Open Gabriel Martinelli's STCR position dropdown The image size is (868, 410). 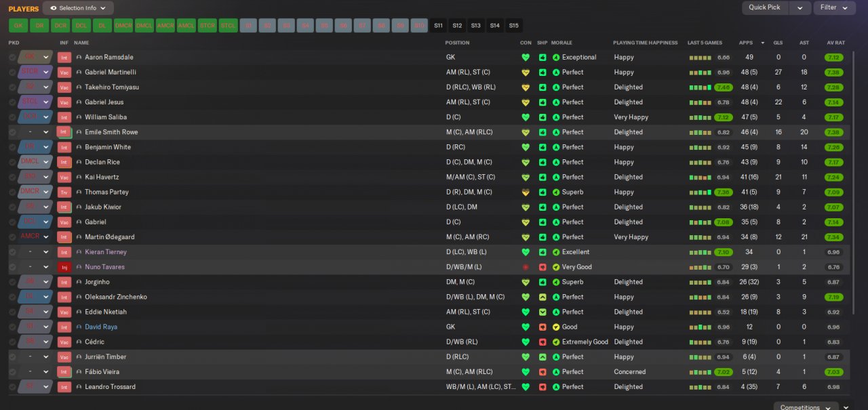pyautogui.click(x=35, y=73)
